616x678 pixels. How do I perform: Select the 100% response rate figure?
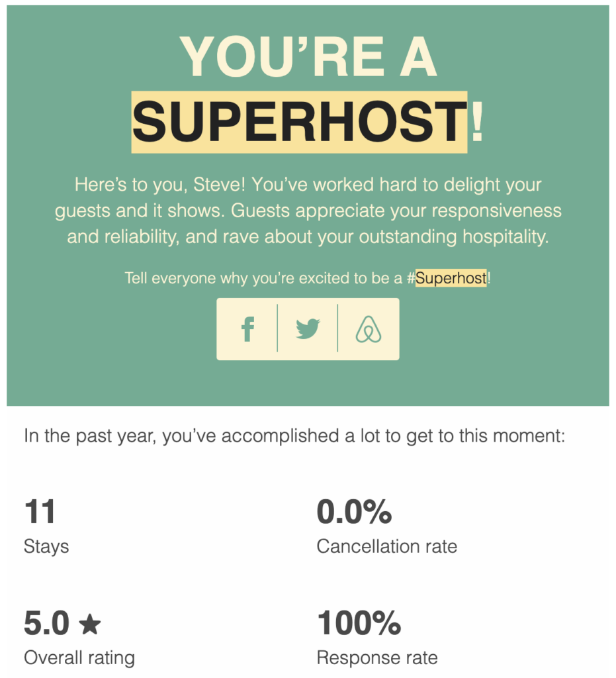click(x=359, y=623)
